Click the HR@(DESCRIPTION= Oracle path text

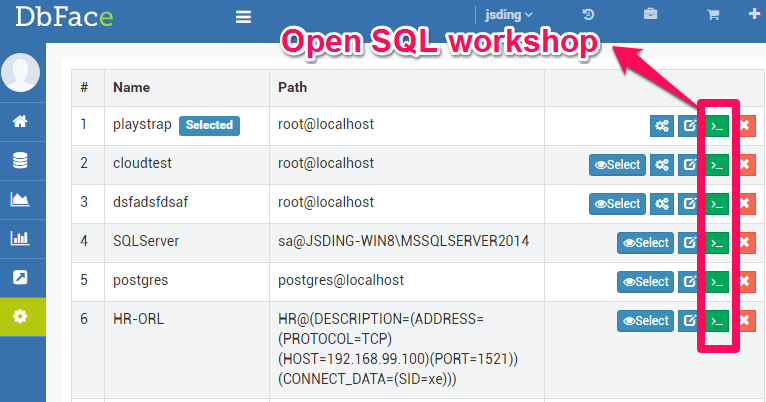[398, 349]
